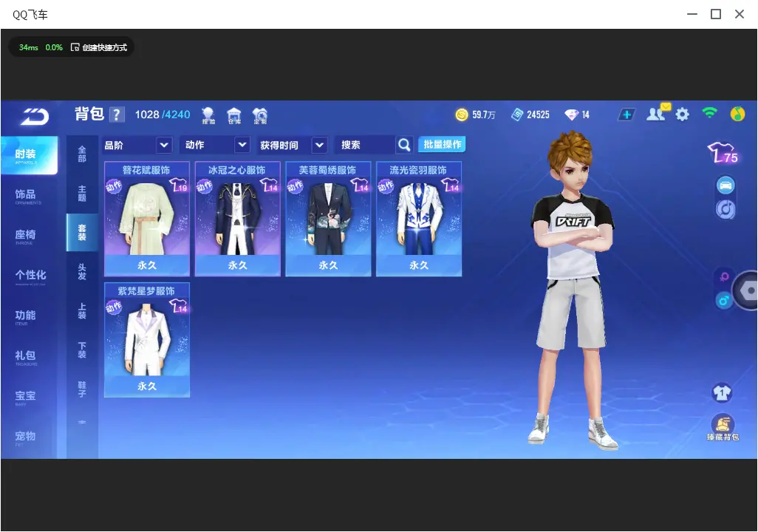Viewport: 758px width, 532px height.
Task: Click the blue plus recharge icon
Action: (626, 115)
